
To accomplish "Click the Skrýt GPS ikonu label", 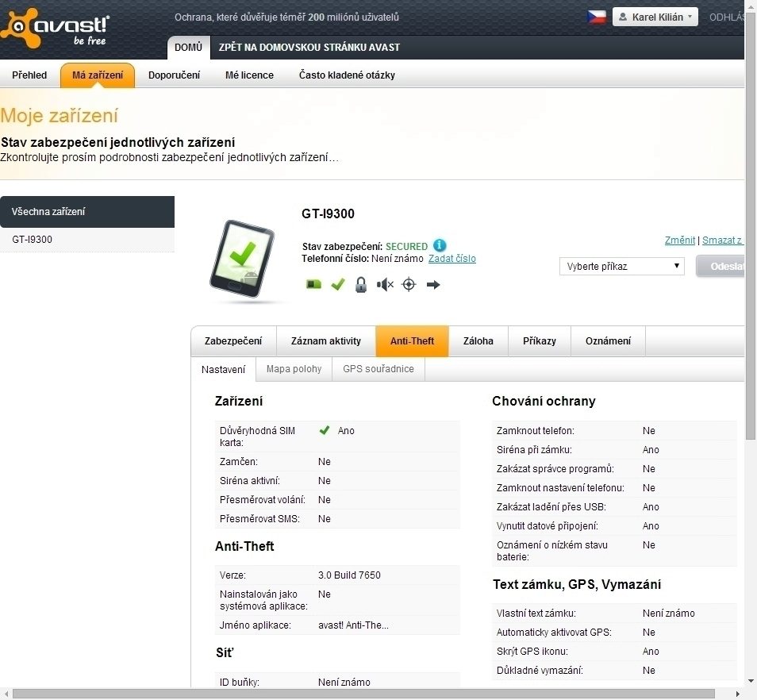I will point(532,652).
